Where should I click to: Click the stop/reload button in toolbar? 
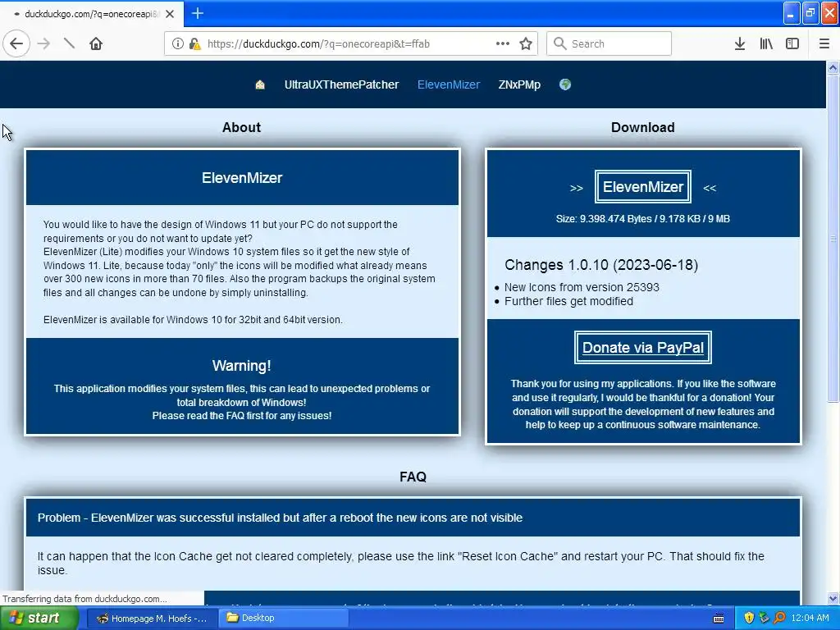click(69, 43)
